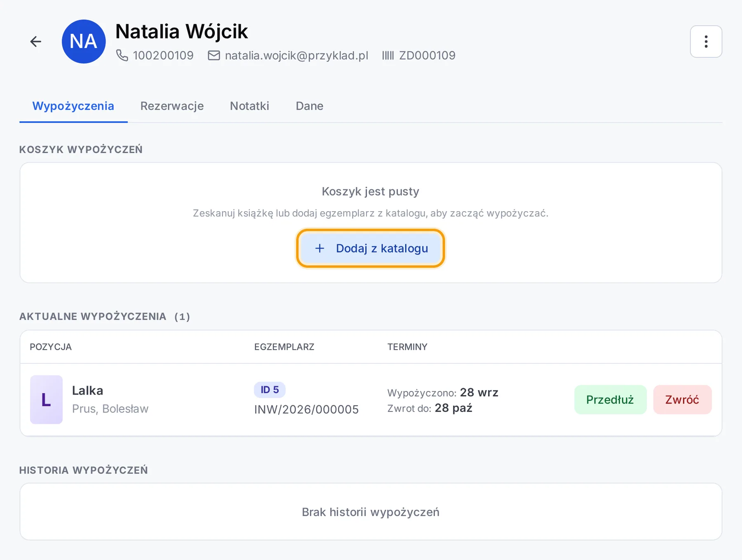The height and width of the screenshot is (560, 742).
Task: Return Lalka using the Zwróć button
Action: tap(682, 400)
